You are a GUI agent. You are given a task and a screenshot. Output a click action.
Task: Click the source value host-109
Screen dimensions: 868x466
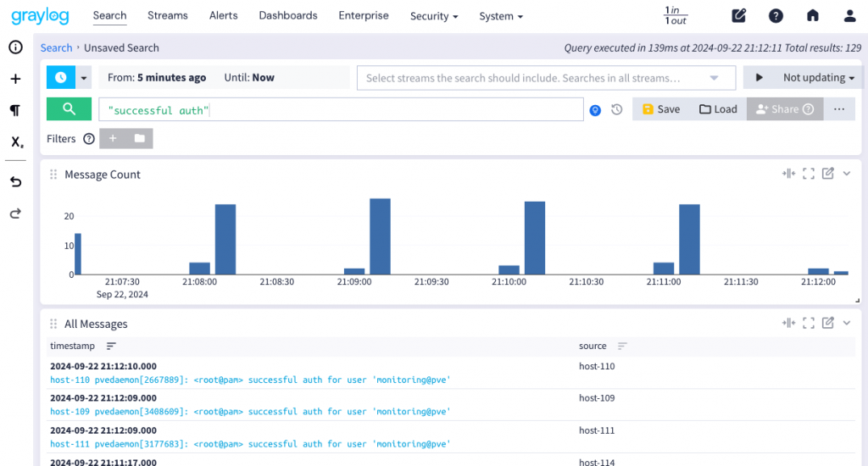point(597,398)
